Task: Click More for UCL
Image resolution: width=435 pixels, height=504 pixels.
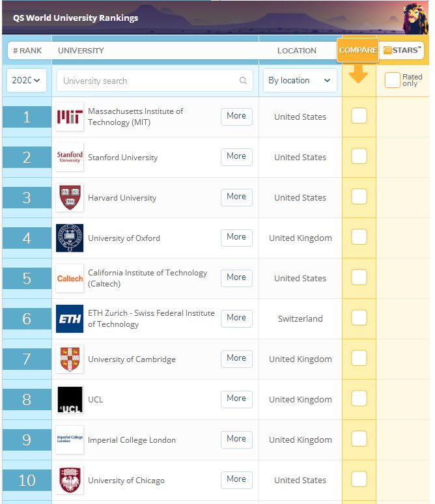Action: [236, 399]
